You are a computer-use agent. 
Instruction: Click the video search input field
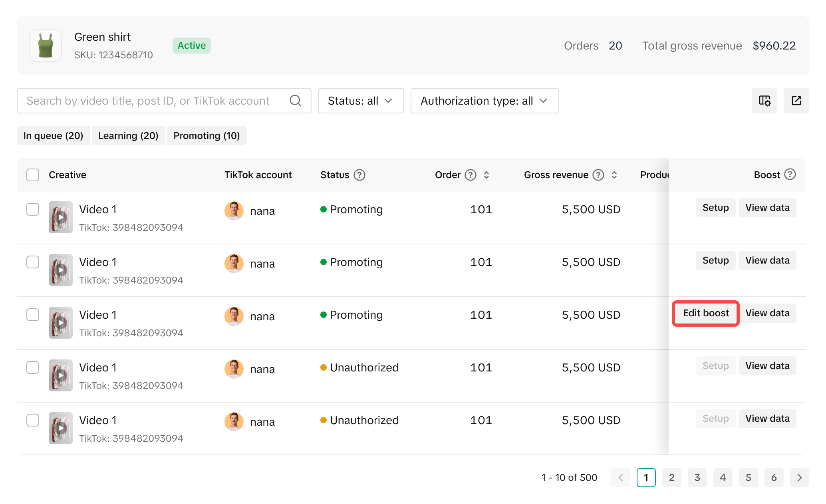[148, 101]
